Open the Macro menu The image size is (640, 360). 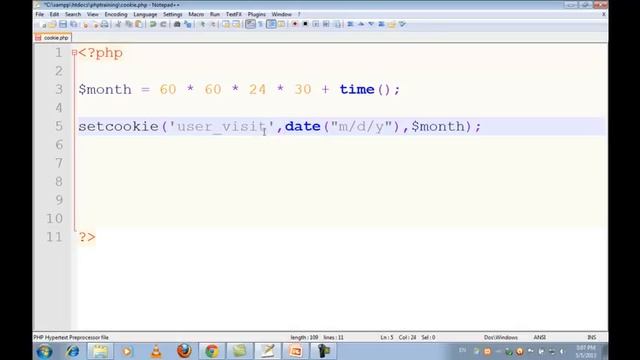(x=196, y=14)
